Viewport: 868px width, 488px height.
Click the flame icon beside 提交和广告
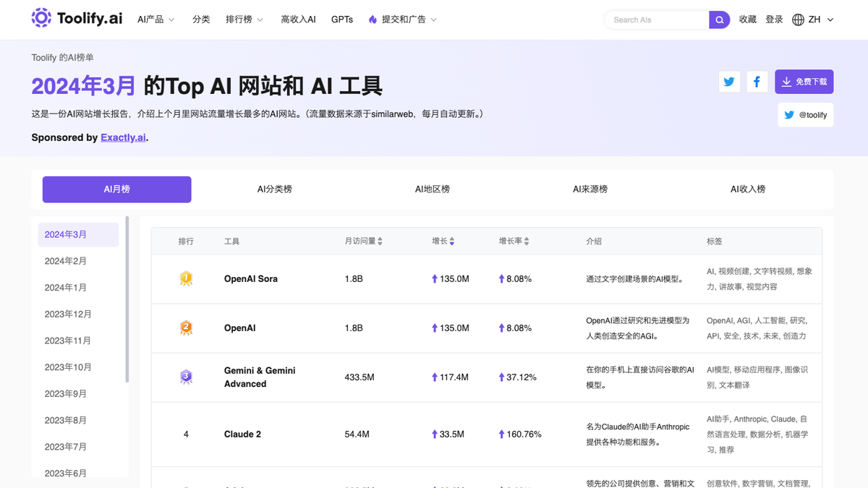373,20
